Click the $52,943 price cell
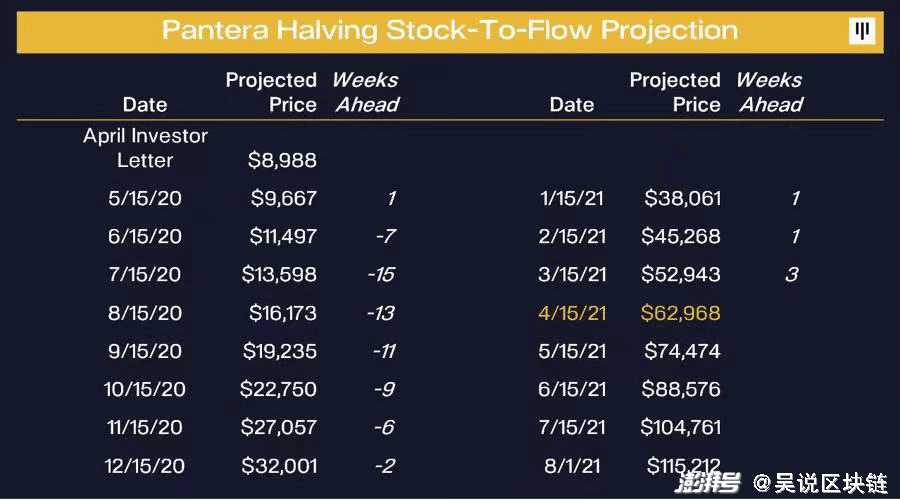 pos(680,274)
